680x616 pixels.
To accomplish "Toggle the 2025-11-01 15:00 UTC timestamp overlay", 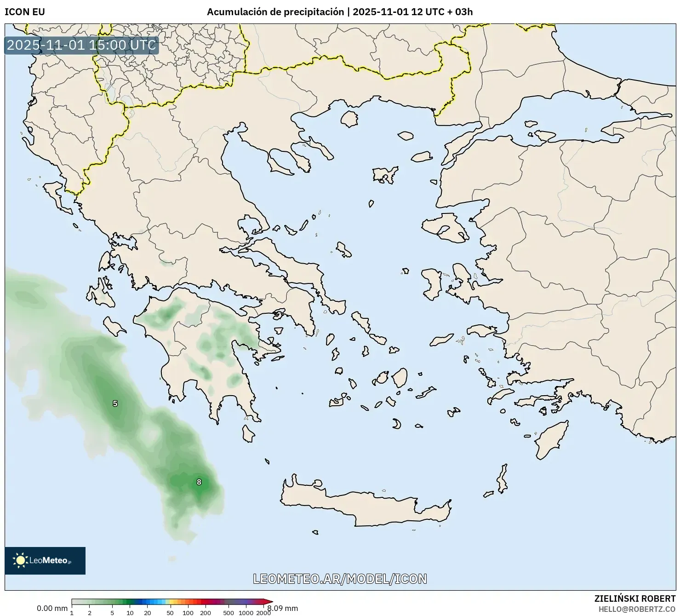I will (81, 46).
